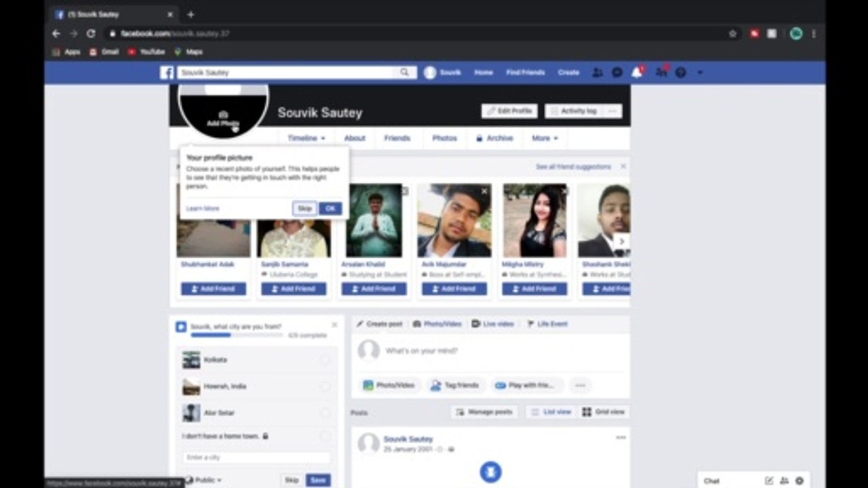Open more composer options ellipsis button

pos(580,385)
